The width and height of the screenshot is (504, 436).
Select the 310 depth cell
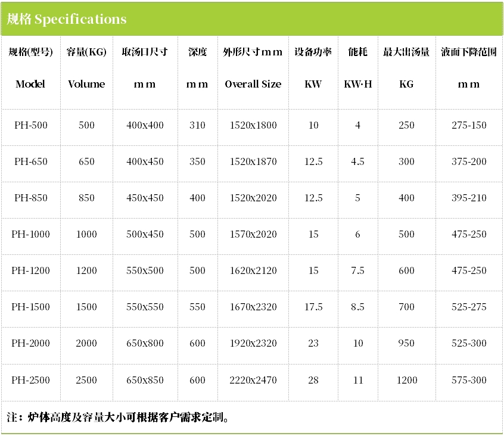click(197, 125)
